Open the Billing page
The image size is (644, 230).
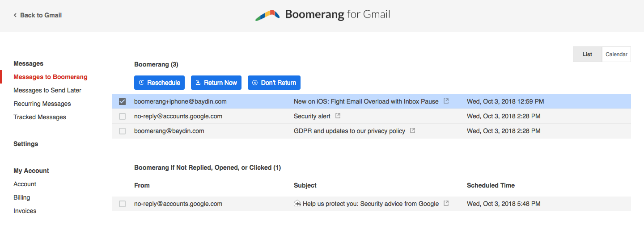coord(22,197)
